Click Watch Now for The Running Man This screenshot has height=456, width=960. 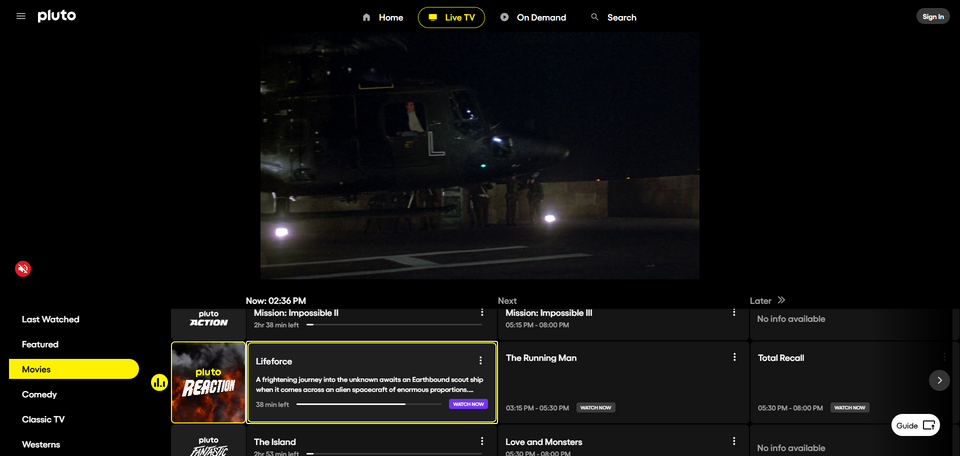click(x=596, y=407)
